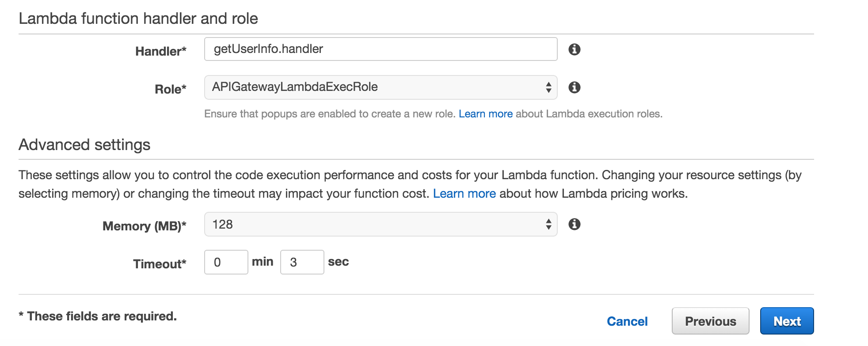Image resolution: width=868 pixels, height=346 pixels.
Task: Click the 'sec' unit label after Timeout
Action: 338,262
